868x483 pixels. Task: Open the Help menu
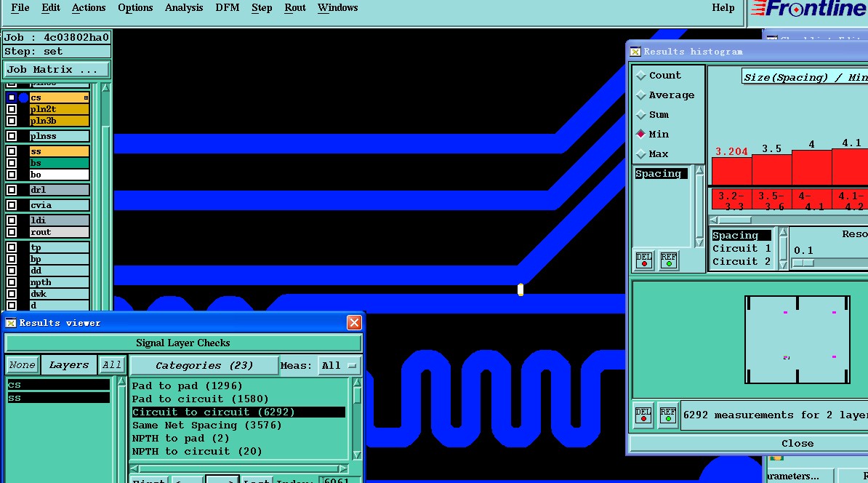pyautogui.click(x=723, y=8)
